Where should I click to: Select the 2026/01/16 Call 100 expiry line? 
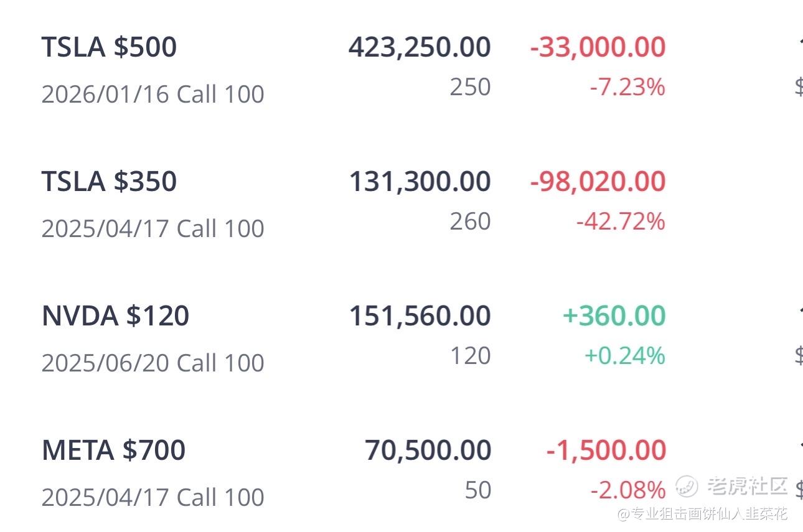153,95
